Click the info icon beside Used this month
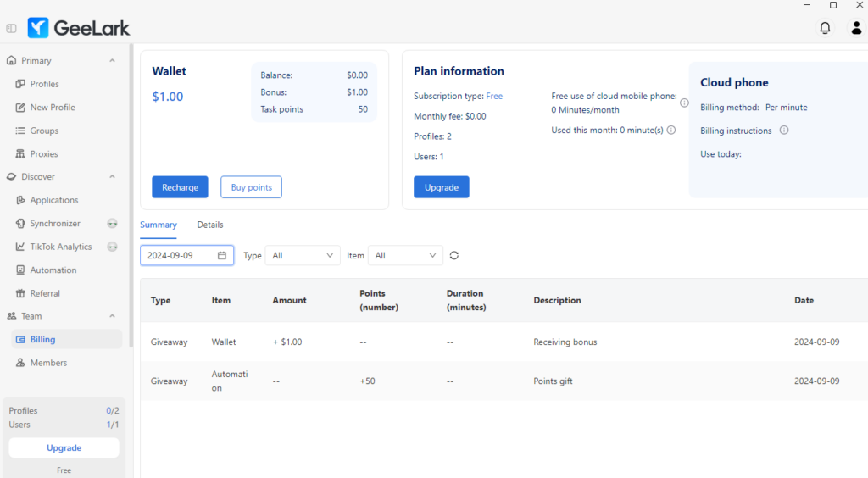Screen dimensions: 868x478 coord(671,130)
